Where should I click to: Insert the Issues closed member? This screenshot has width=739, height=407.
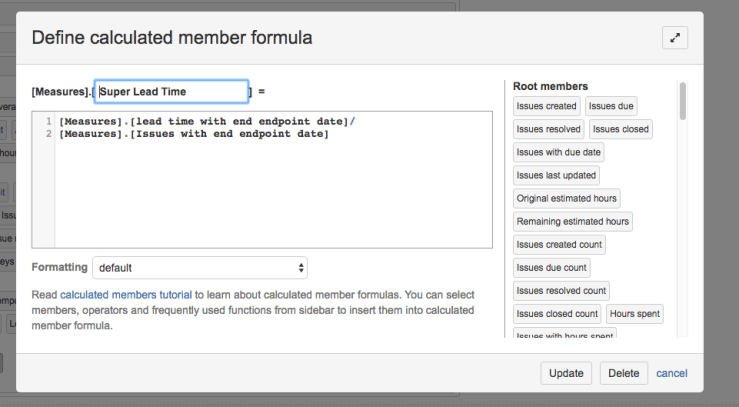[620, 129]
